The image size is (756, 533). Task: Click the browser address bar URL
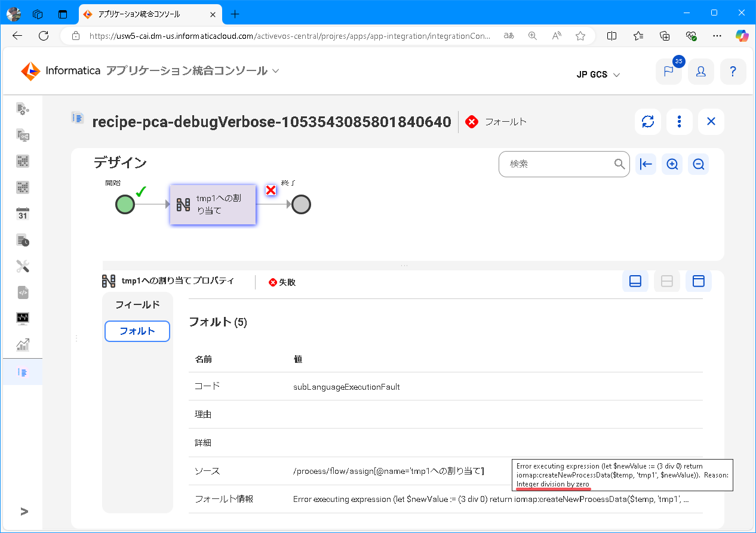click(290, 36)
